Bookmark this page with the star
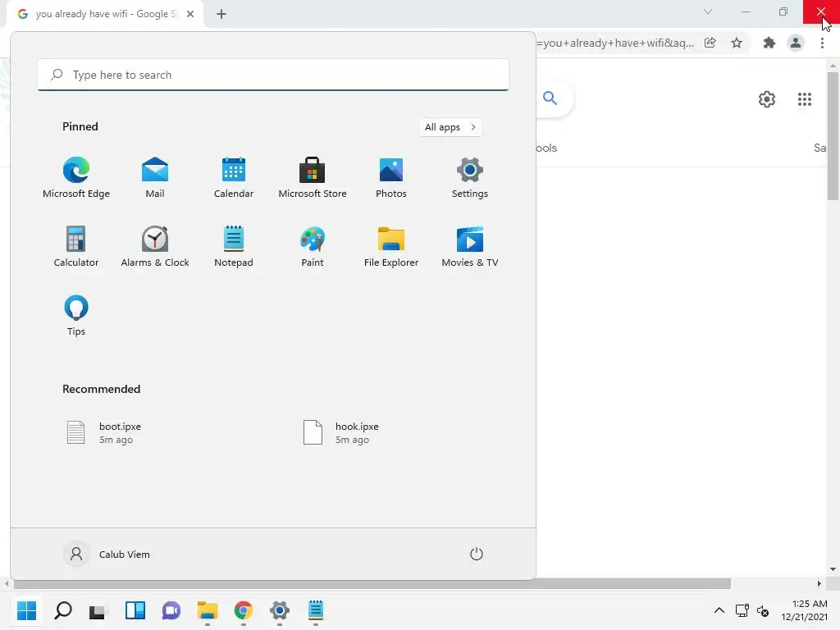This screenshot has height=630, width=840. (x=737, y=43)
